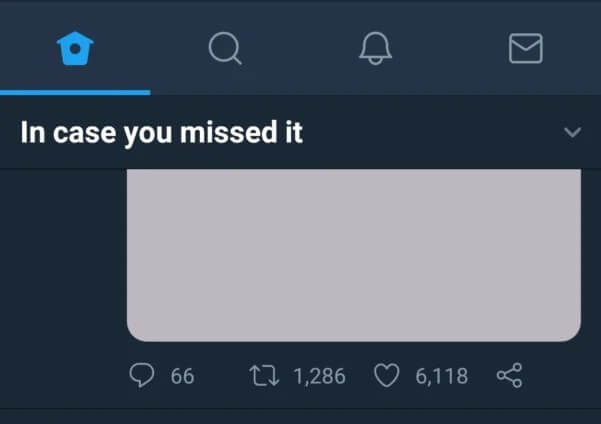Tap the 6,118 likes count
Viewport: 601px width, 424px height.
click(x=442, y=376)
